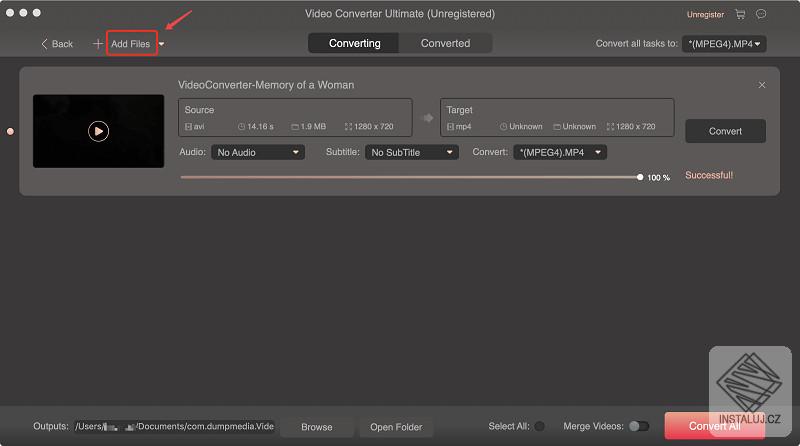The width and height of the screenshot is (800, 446).
Task: Open the shopping cart icon
Action: (740, 14)
